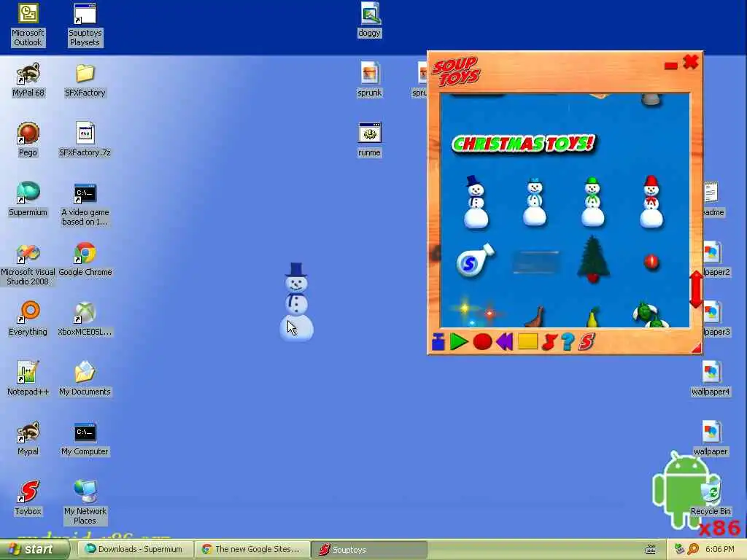Viewport: 747px width, 560px height.
Task: Select the Recycle Bin icon
Action: 711,499
